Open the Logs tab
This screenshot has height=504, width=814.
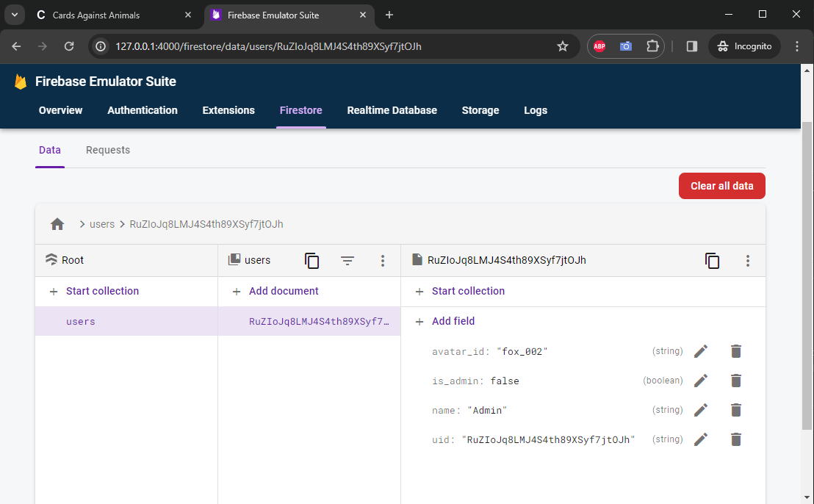(x=536, y=110)
